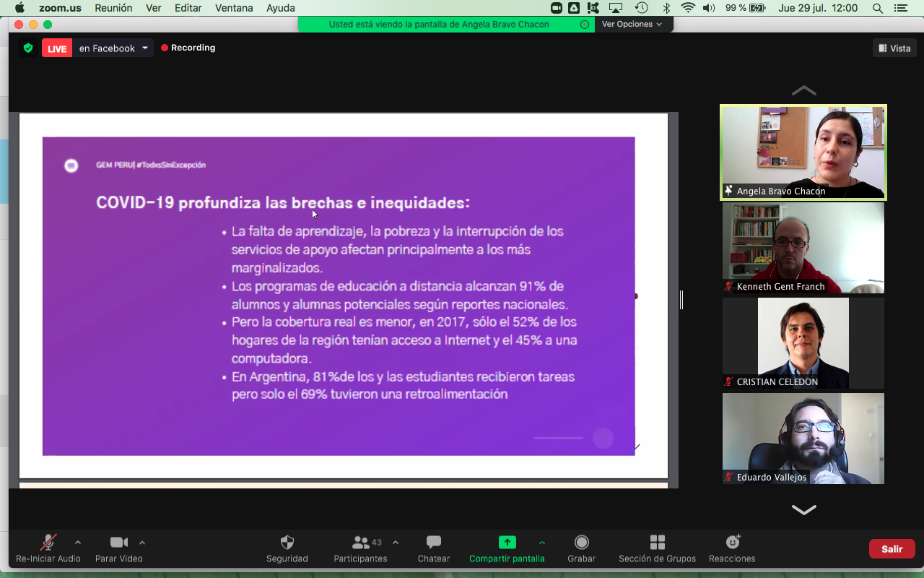This screenshot has width=924, height=578.
Task: Open the Participantes panel
Action: click(x=361, y=543)
